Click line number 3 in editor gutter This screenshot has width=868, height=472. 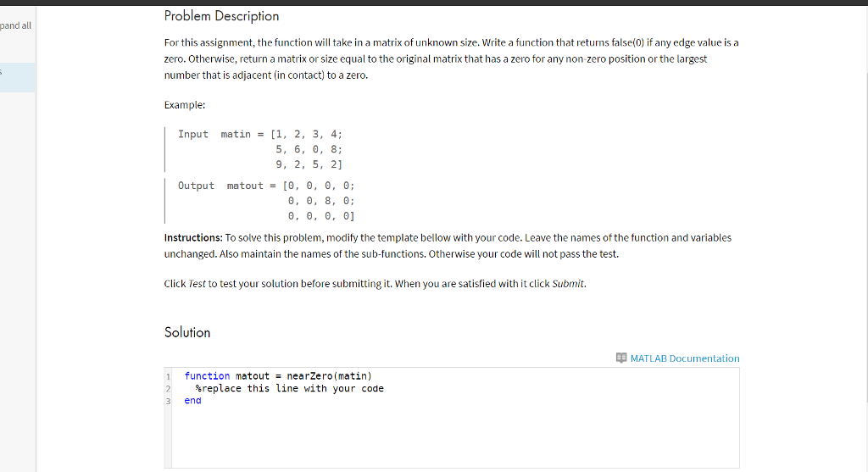coord(169,401)
